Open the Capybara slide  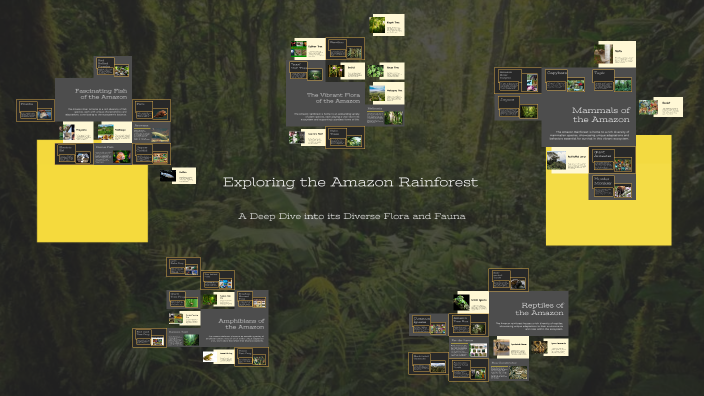565,80
